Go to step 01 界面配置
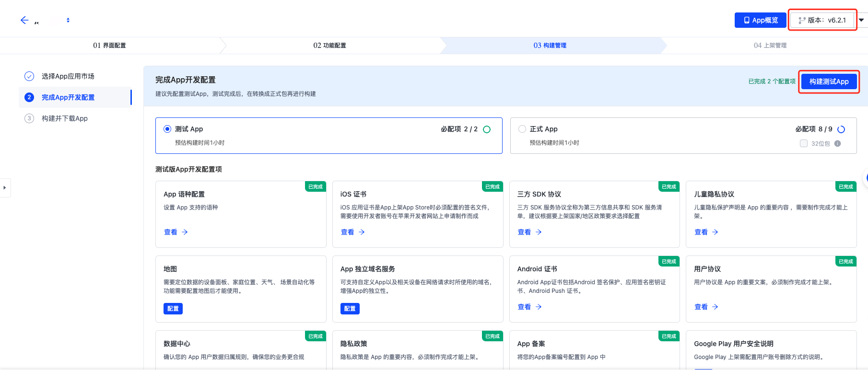The width and height of the screenshot is (868, 371). pos(109,46)
